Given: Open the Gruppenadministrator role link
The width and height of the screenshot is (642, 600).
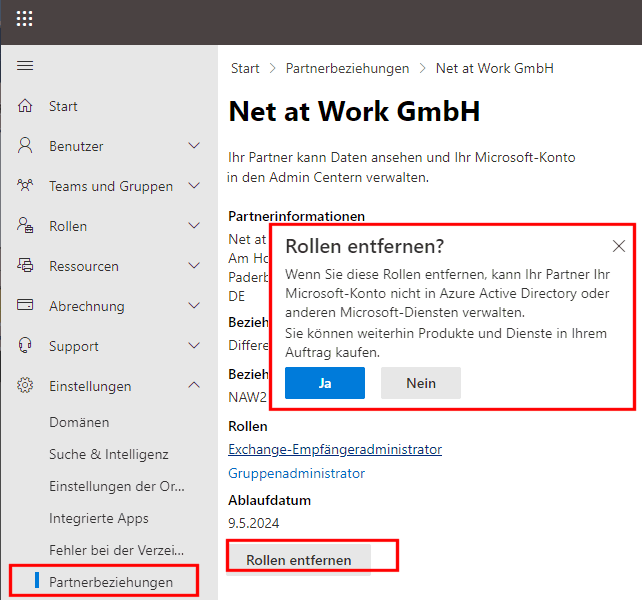Looking at the screenshot, I should 296,473.
